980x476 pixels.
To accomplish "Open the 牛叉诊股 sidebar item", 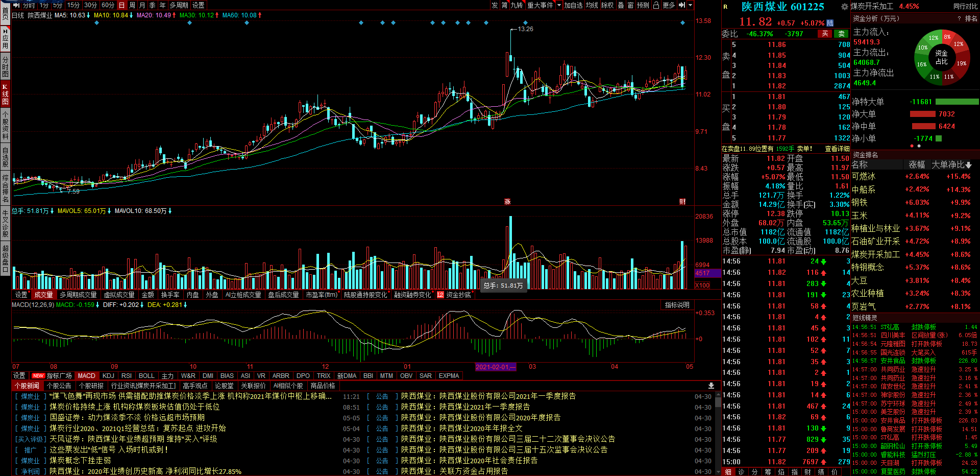I will (x=5, y=224).
